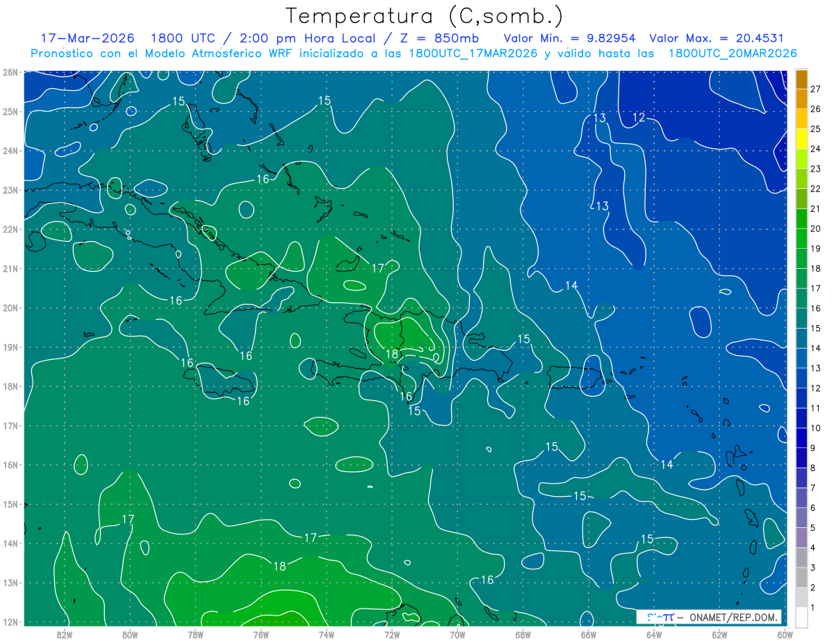Click the white swatch at color scale bottom
This screenshot has height=644, width=834.
click(801, 617)
